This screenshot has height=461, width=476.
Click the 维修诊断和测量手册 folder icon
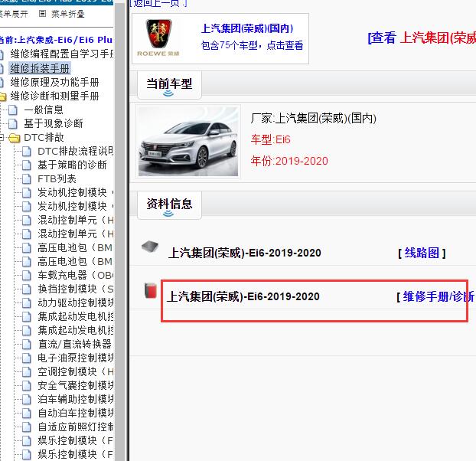(3, 96)
